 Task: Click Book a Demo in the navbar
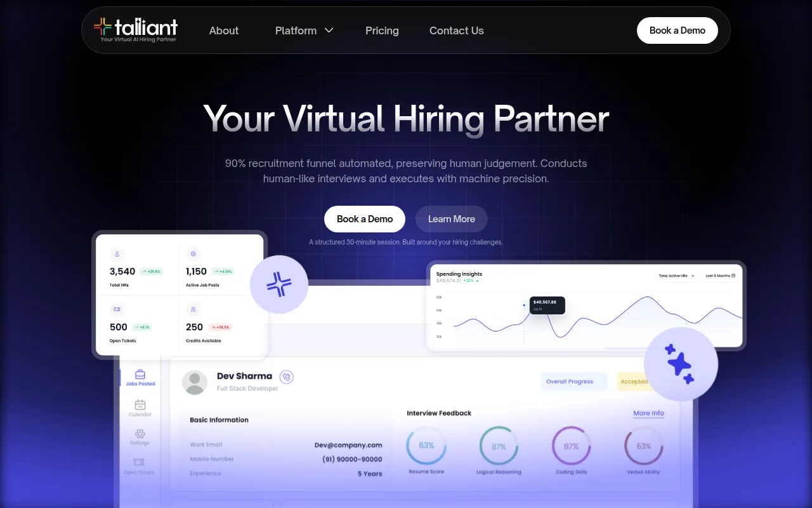[678, 30]
